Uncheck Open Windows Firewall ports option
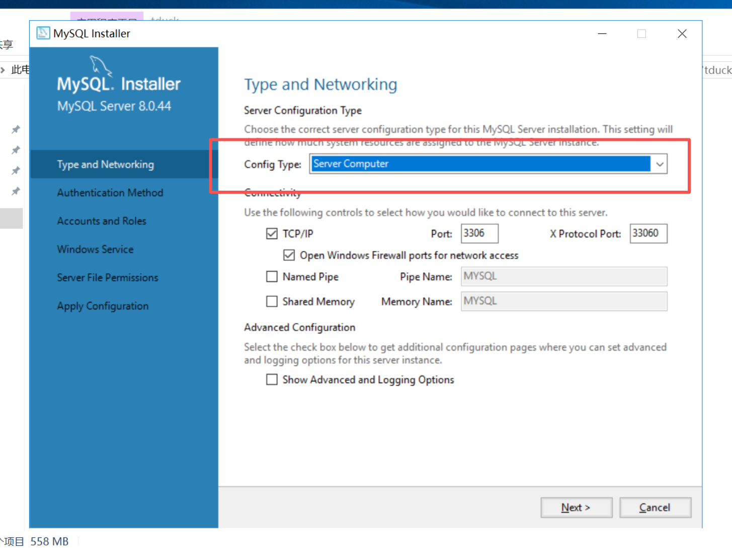This screenshot has width=732, height=560. [289, 255]
